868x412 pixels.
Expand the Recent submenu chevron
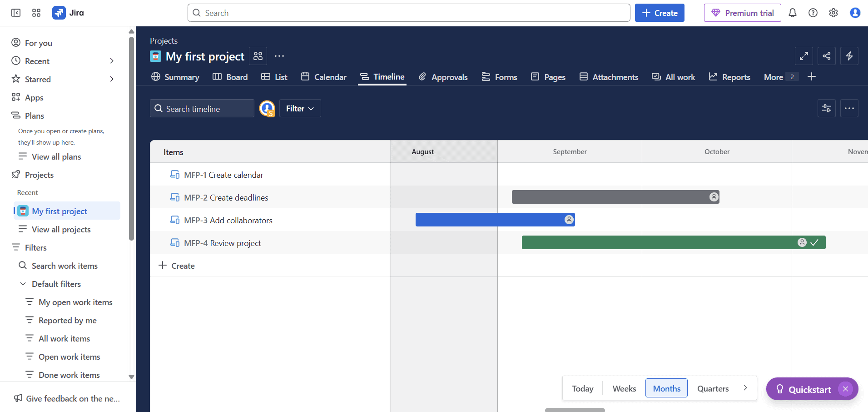coord(112,61)
